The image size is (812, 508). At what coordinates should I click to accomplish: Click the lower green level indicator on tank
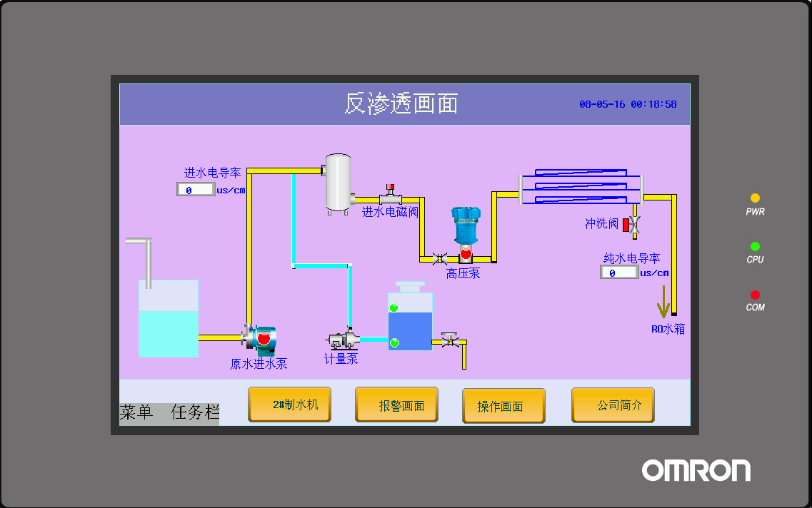click(x=395, y=342)
